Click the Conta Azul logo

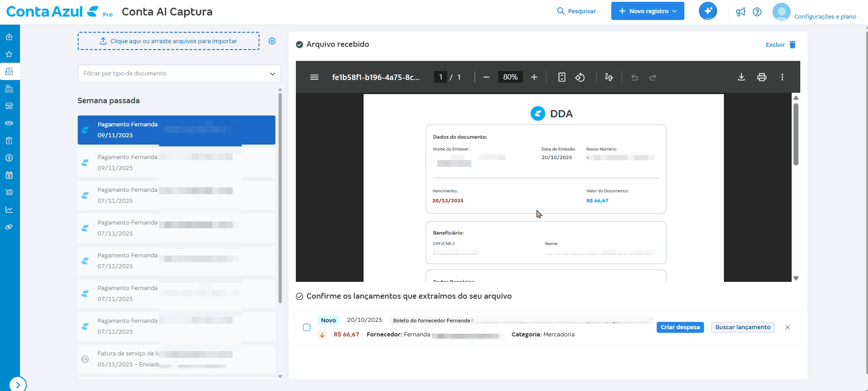coord(52,11)
